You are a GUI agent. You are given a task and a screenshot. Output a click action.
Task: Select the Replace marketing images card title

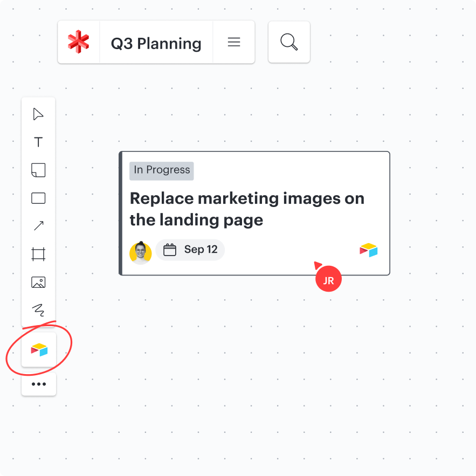tap(247, 209)
